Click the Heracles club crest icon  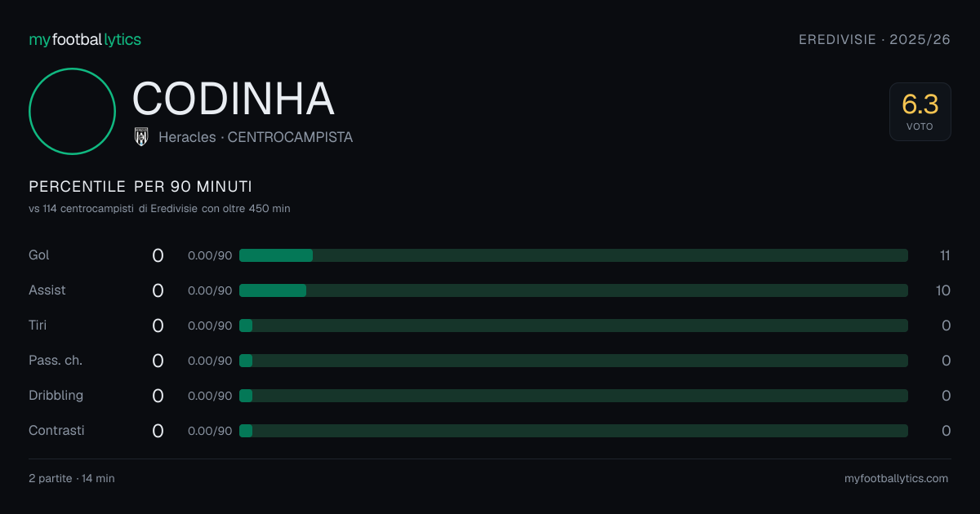pyautogui.click(x=141, y=137)
